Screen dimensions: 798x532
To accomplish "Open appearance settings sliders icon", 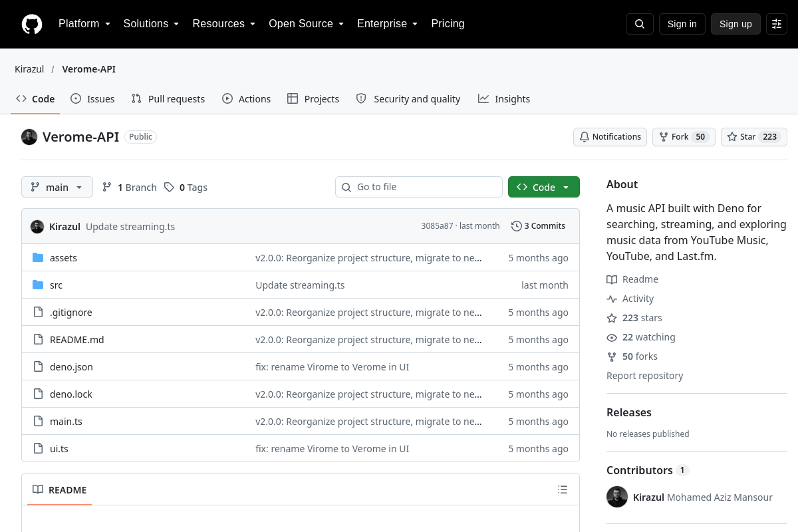I will pyautogui.click(x=777, y=24).
